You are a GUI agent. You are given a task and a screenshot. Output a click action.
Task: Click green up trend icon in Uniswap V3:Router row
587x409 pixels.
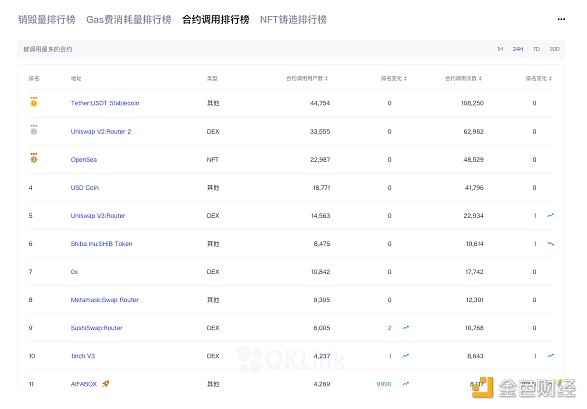[550, 215]
